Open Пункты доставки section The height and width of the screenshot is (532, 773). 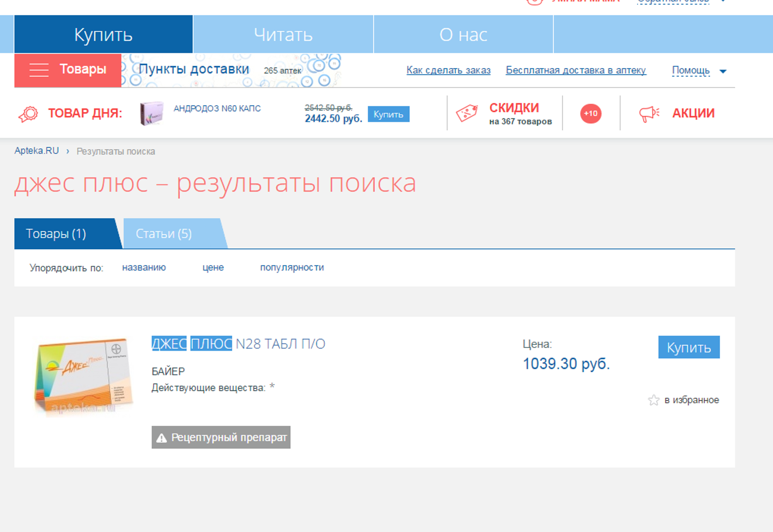pyautogui.click(x=194, y=69)
